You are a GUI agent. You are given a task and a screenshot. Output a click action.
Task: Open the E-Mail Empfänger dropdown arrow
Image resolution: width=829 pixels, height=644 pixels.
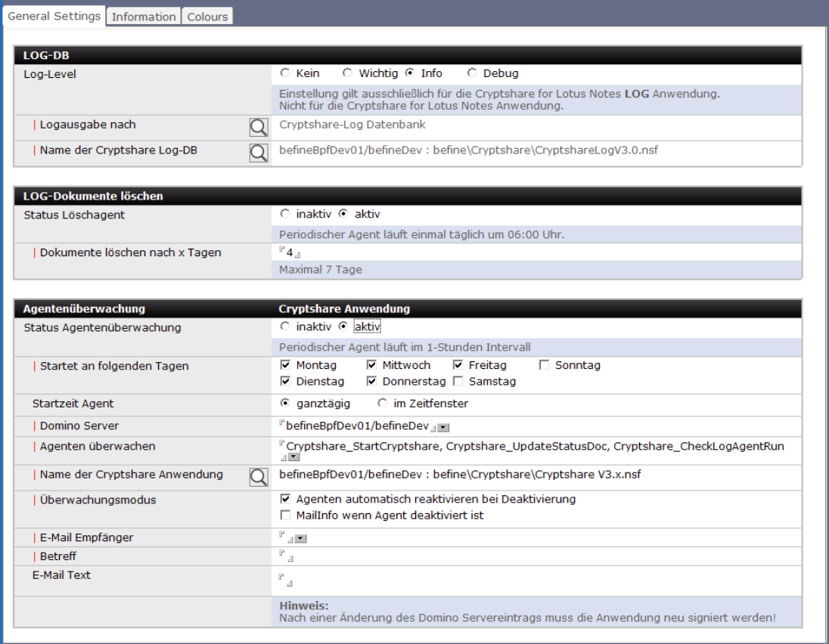pos(301,539)
